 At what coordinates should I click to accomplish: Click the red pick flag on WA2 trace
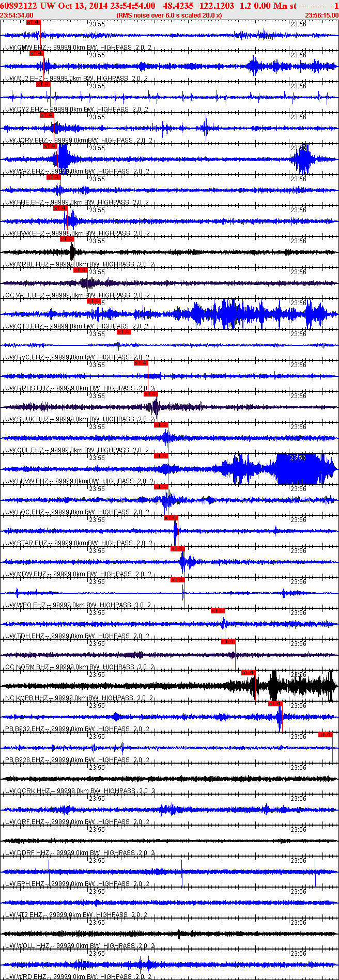[50, 146]
